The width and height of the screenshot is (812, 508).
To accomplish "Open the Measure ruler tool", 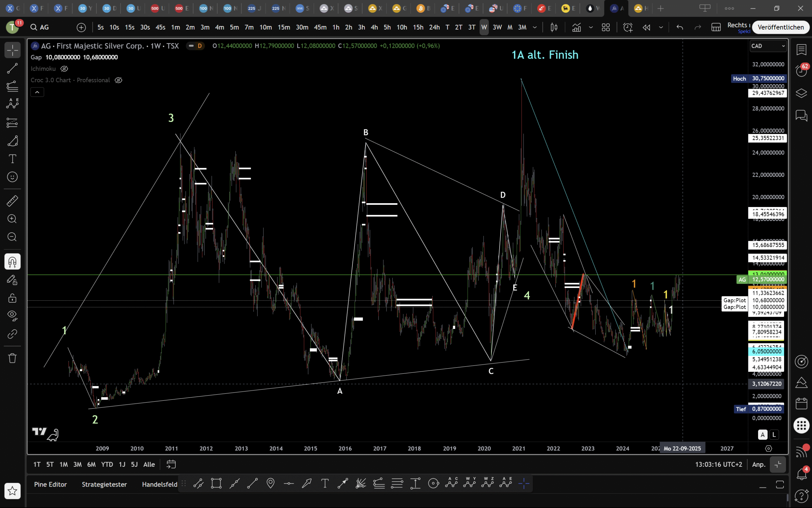I will [12, 201].
